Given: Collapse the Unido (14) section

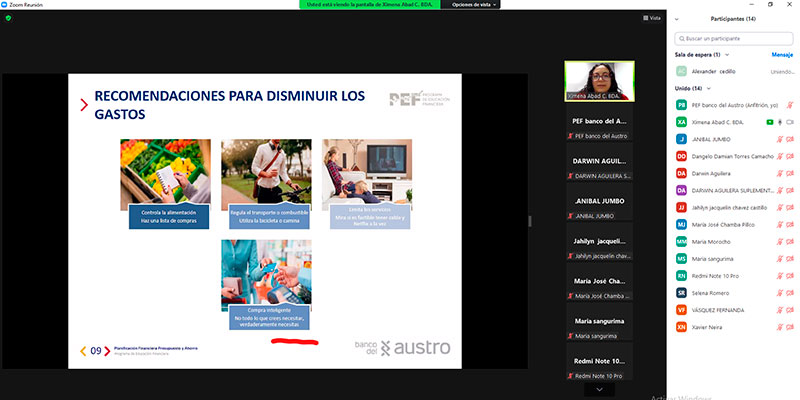Looking at the screenshot, I should (x=708, y=88).
